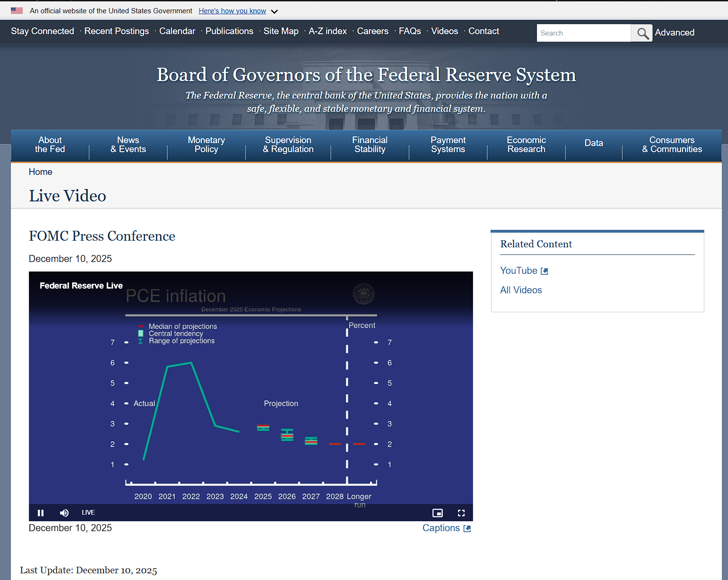Screen dimensions: 728x580
Task: Click the search magnifying glass button
Action: coord(642,33)
